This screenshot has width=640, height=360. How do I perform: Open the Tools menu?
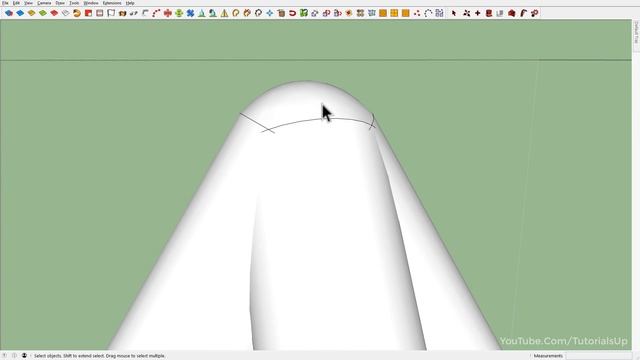pos(74,3)
